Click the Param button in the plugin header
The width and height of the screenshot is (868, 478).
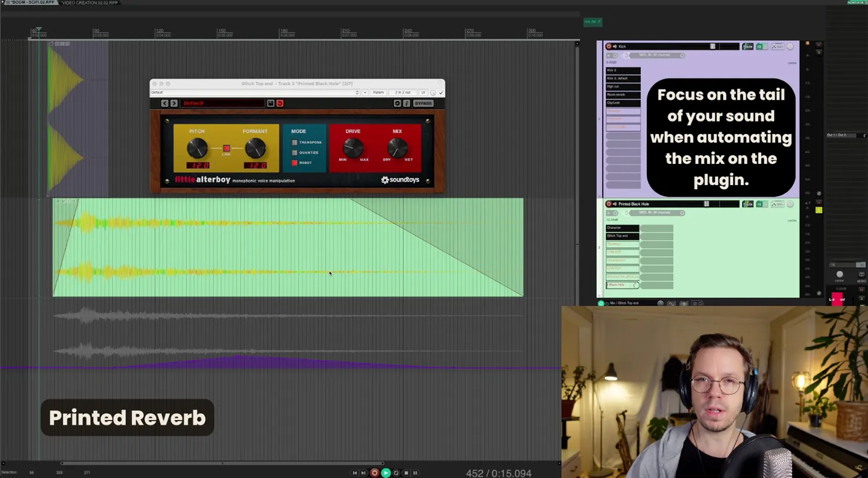coord(379,92)
